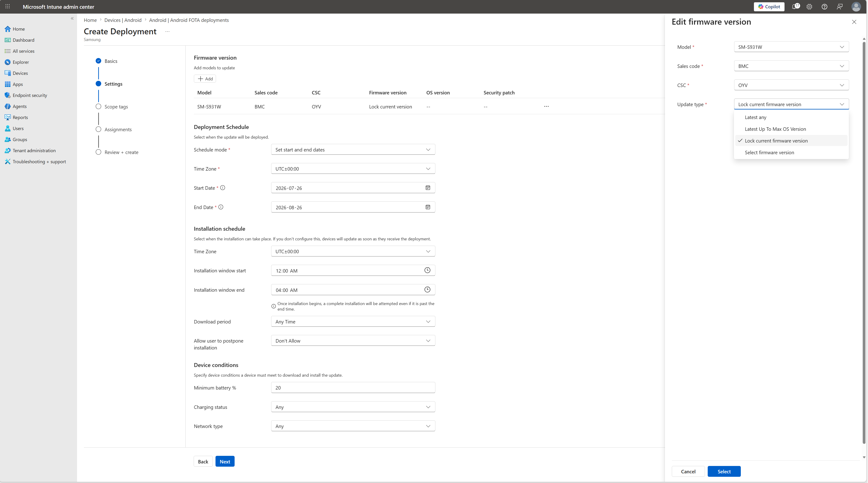Jump to the Scope tags step
The height and width of the screenshot is (483, 868).
(112, 107)
